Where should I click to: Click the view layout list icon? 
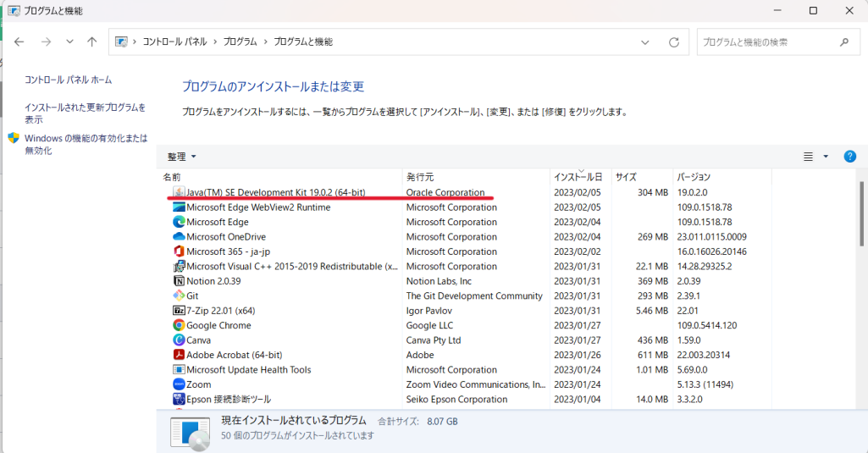[808, 157]
